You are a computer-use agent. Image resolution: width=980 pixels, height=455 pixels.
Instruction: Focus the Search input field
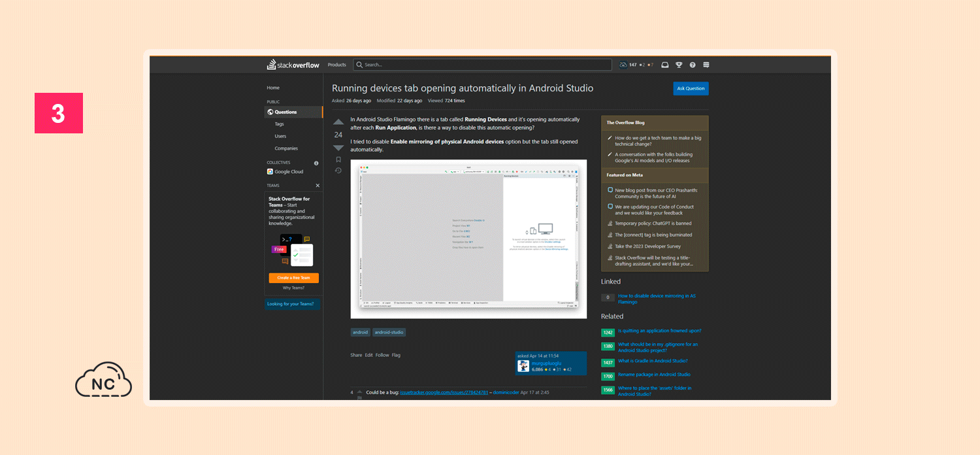tap(483, 65)
